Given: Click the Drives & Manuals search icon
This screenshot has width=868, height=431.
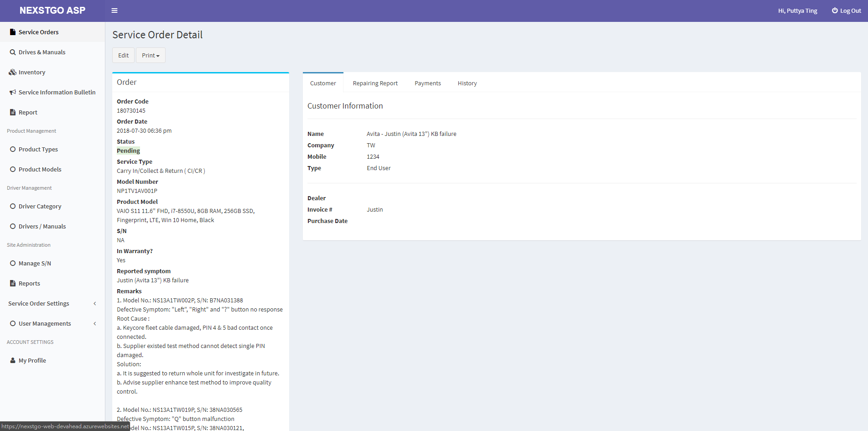Looking at the screenshot, I should pyautogui.click(x=13, y=52).
